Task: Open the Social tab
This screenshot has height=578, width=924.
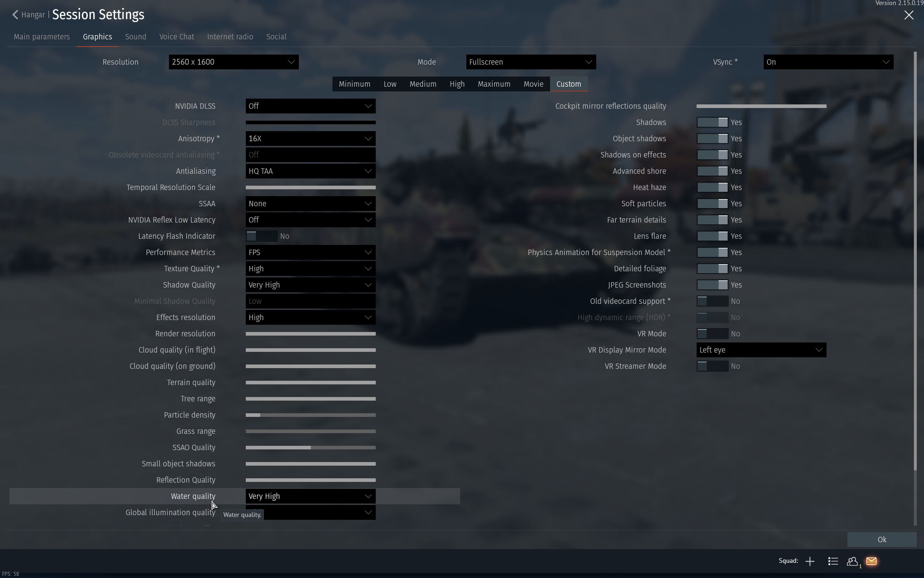Action: click(276, 37)
